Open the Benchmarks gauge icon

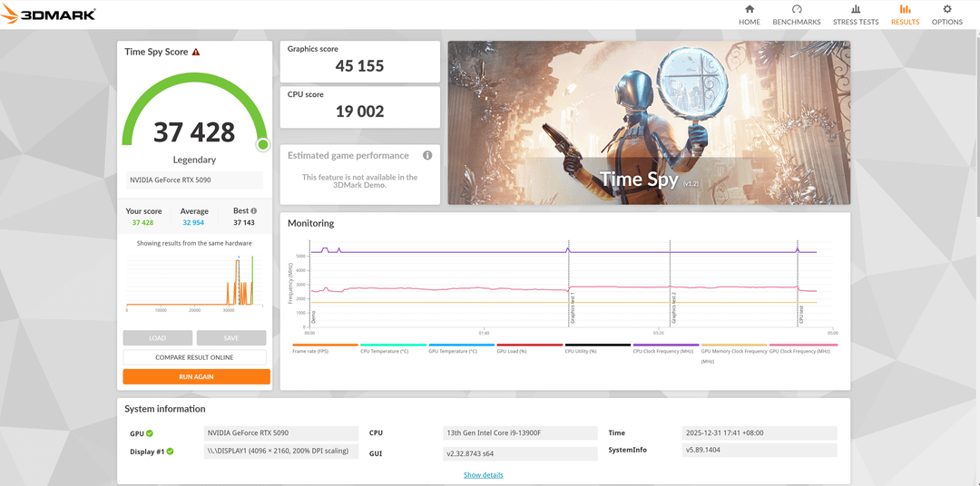point(796,9)
